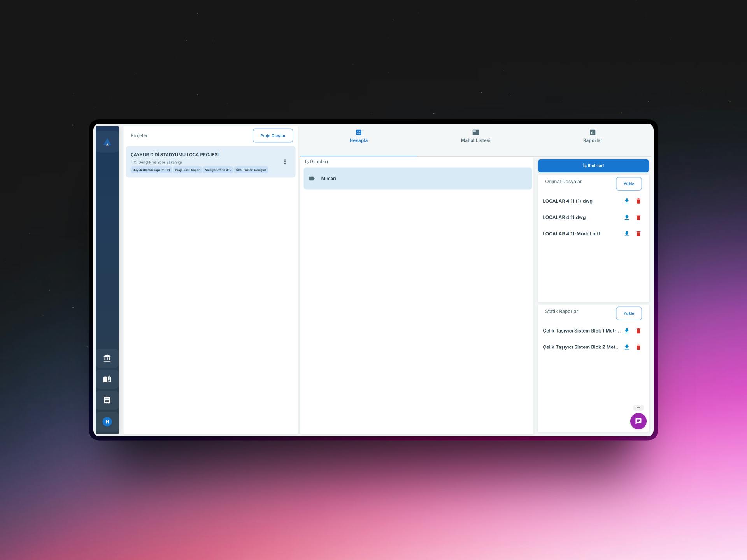The width and height of the screenshot is (747, 560).
Task: Delete LOCALAR 4.11.dwg file
Action: [x=638, y=217]
